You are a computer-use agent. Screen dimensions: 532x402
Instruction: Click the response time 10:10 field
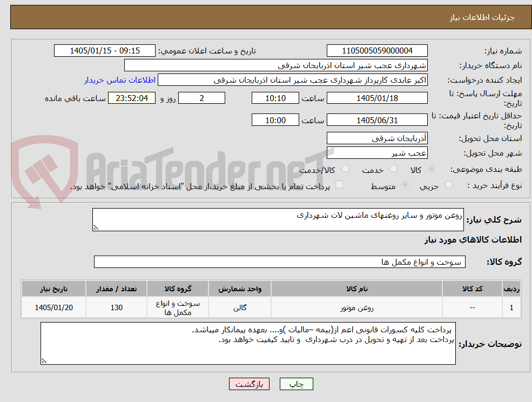coord(275,98)
